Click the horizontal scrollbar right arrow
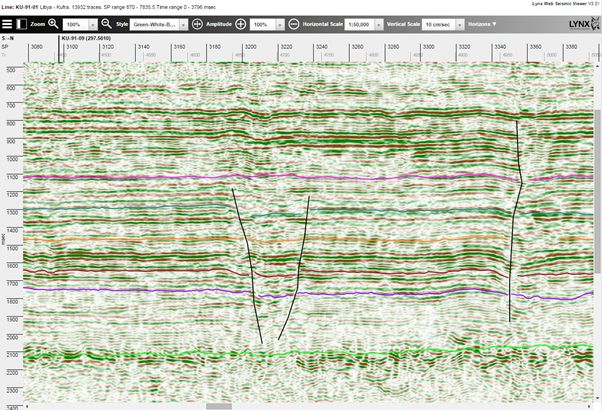 (589, 406)
